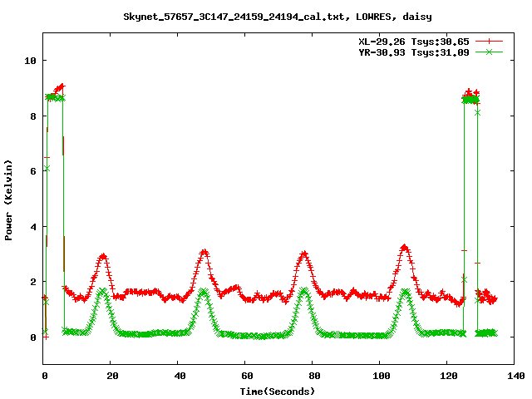
Task: Click the y-axis tick label 4
Action: [33, 227]
